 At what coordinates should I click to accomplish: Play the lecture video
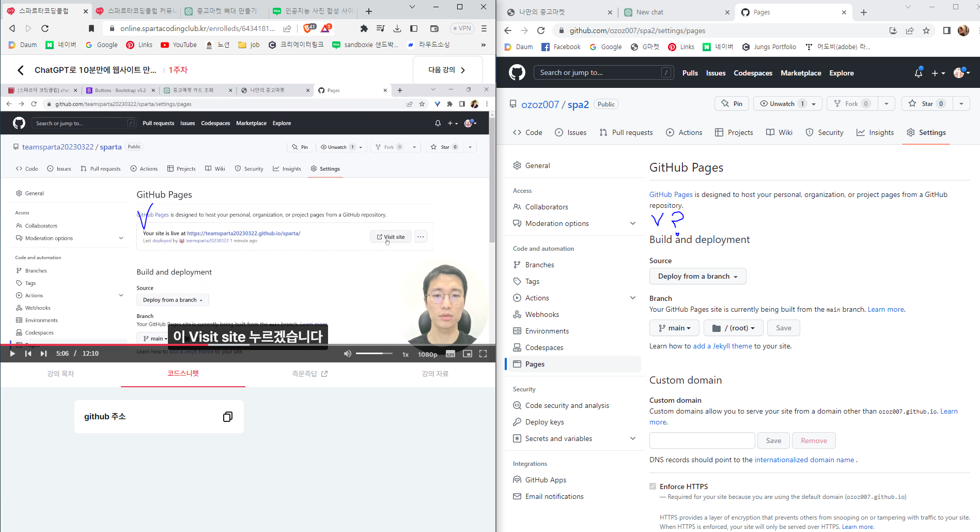coord(12,354)
